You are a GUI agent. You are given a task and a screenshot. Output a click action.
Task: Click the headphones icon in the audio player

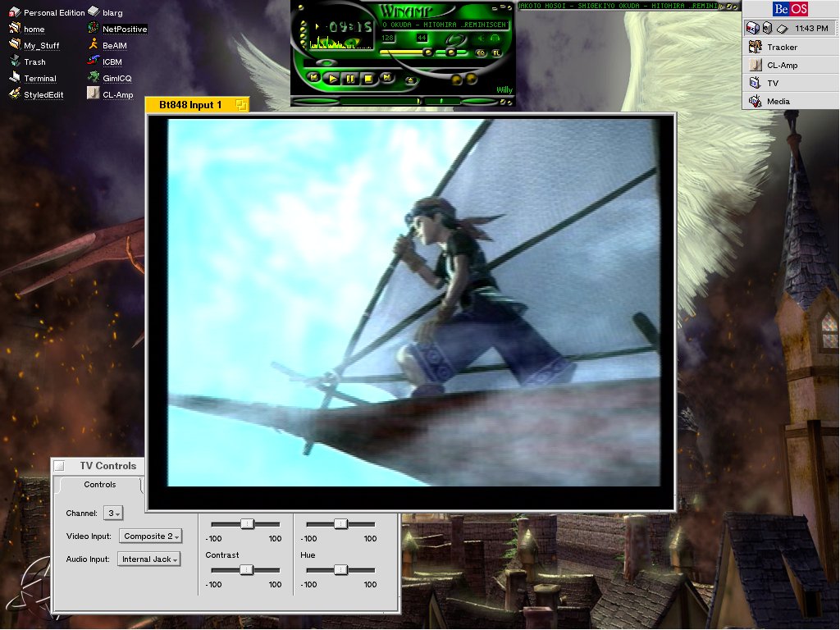(x=495, y=38)
